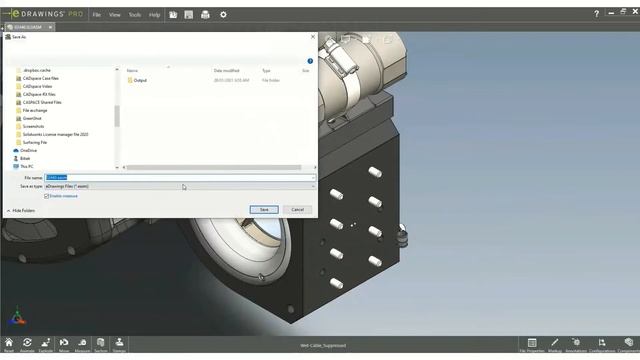Select the .dropbox.cache folder
640x360 pixels.
(37, 70)
